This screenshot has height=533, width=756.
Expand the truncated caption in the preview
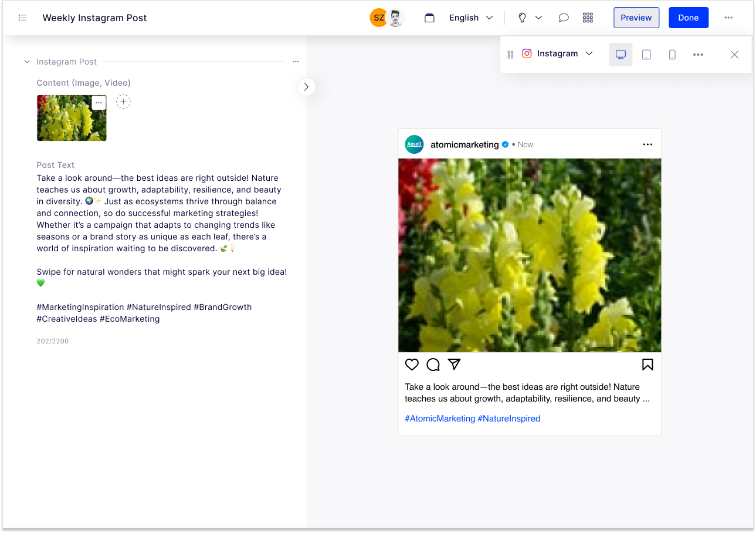[x=646, y=399]
